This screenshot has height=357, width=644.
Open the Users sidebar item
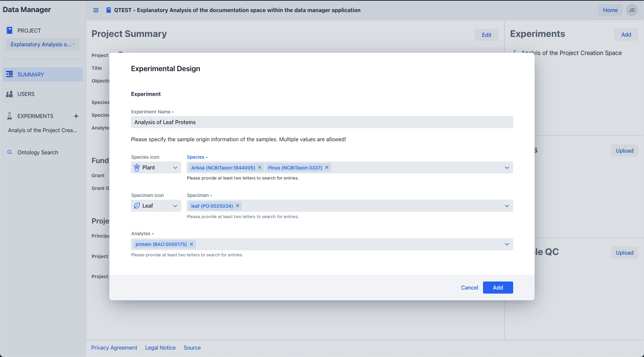point(26,94)
